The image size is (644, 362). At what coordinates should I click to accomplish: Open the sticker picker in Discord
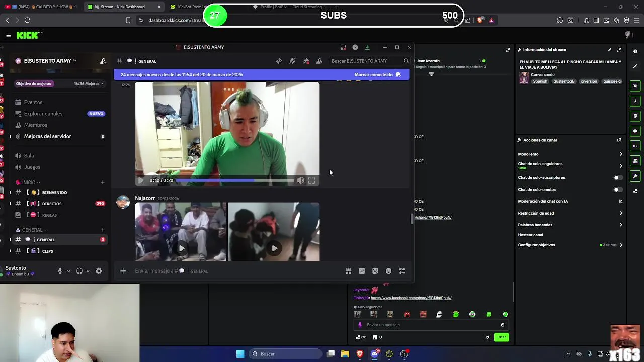(x=375, y=270)
